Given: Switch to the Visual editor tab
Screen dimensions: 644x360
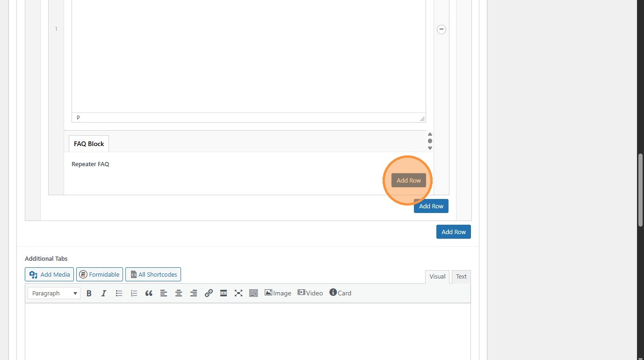Looking at the screenshot, I should tap(437, 277).
